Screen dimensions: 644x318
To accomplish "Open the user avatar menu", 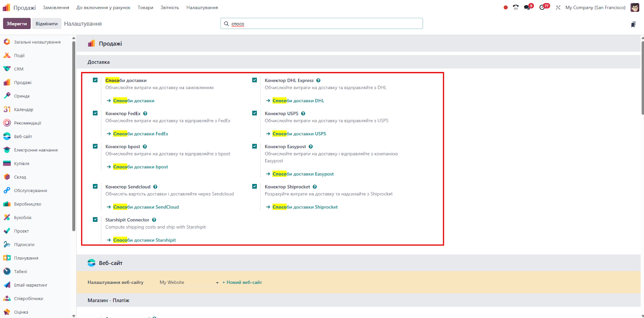I will click(x=635, y=8).
